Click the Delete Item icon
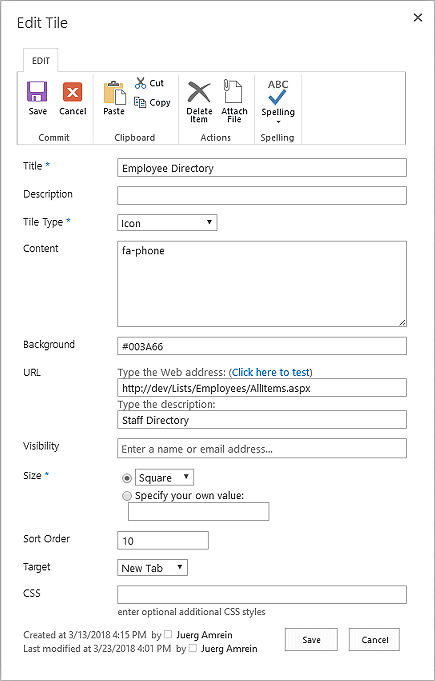 pos(199,92)
